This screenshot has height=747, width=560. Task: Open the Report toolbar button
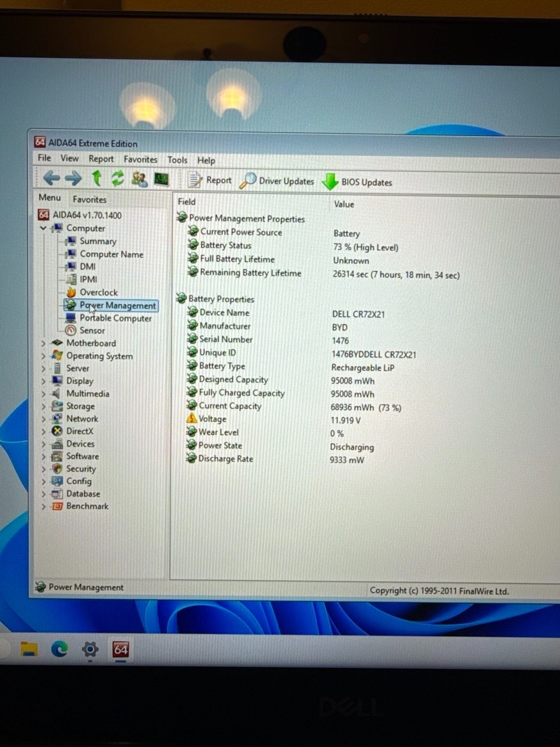209,180
